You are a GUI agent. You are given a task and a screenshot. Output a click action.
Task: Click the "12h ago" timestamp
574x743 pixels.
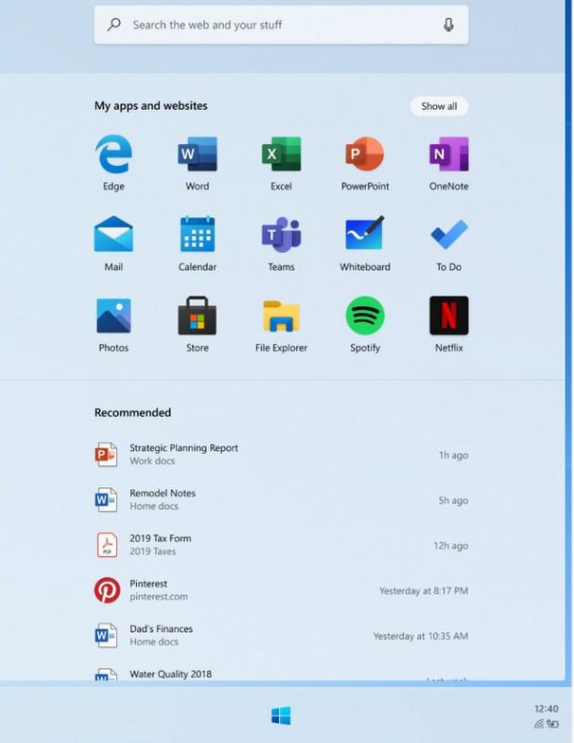(x=451, y=546)
